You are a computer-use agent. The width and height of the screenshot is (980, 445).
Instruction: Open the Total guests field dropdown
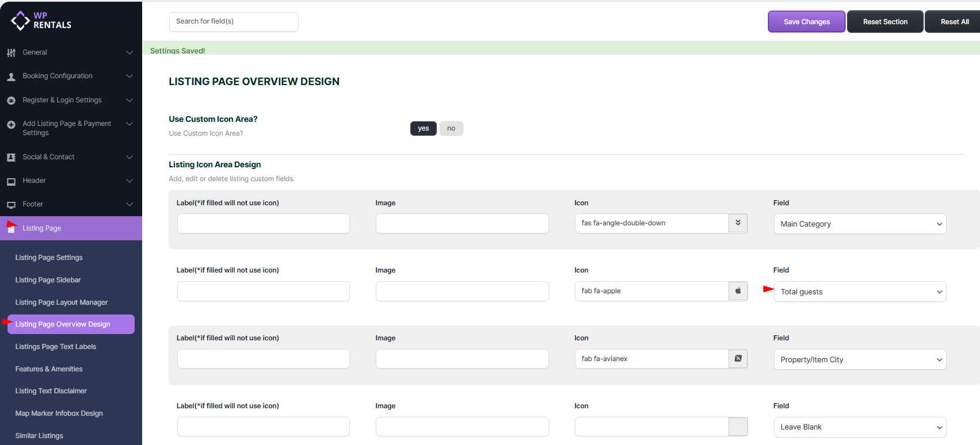(x=860, y=291)
